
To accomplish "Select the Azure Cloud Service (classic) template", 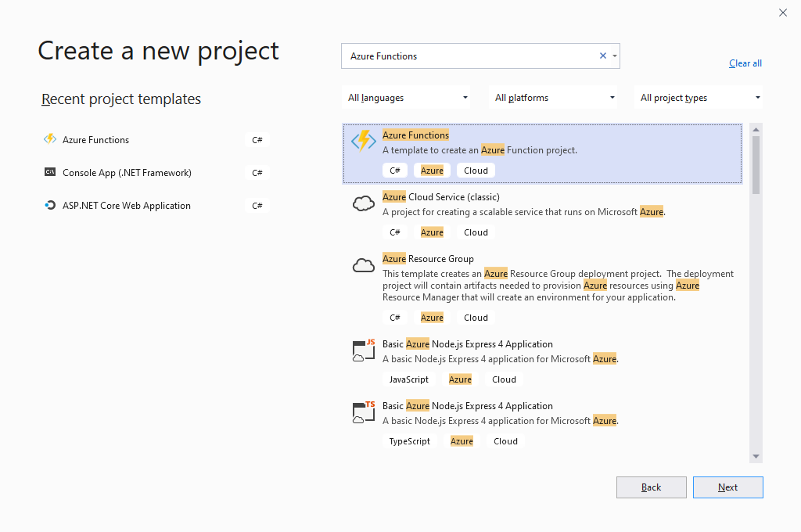I will (x=441, y=196).
